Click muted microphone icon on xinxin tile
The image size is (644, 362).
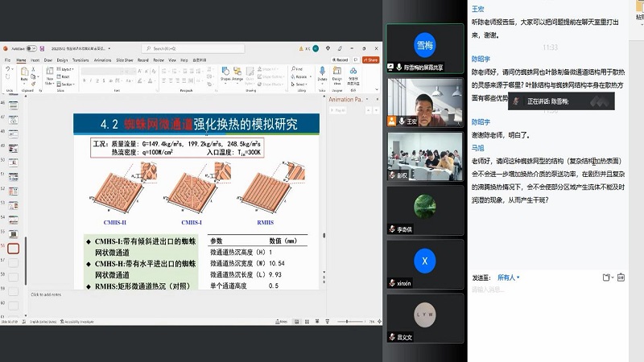(392, 283)
